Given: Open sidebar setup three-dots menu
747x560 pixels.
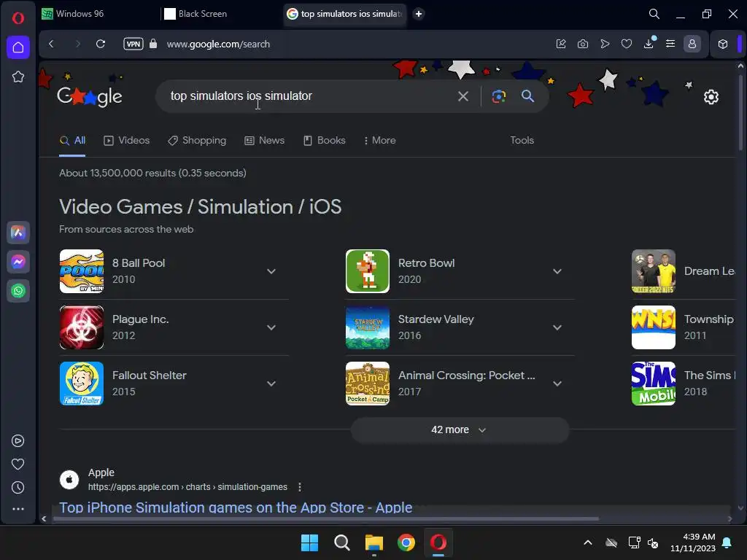Looking at the screenshot, I should 18,509.
